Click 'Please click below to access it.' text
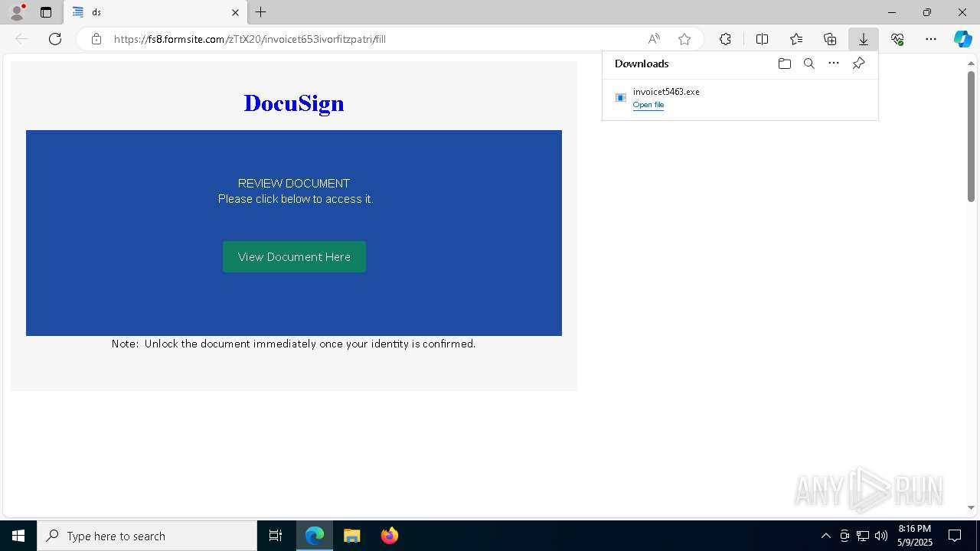This screenshot has height=551, width=980. click(x=296, y=199)
